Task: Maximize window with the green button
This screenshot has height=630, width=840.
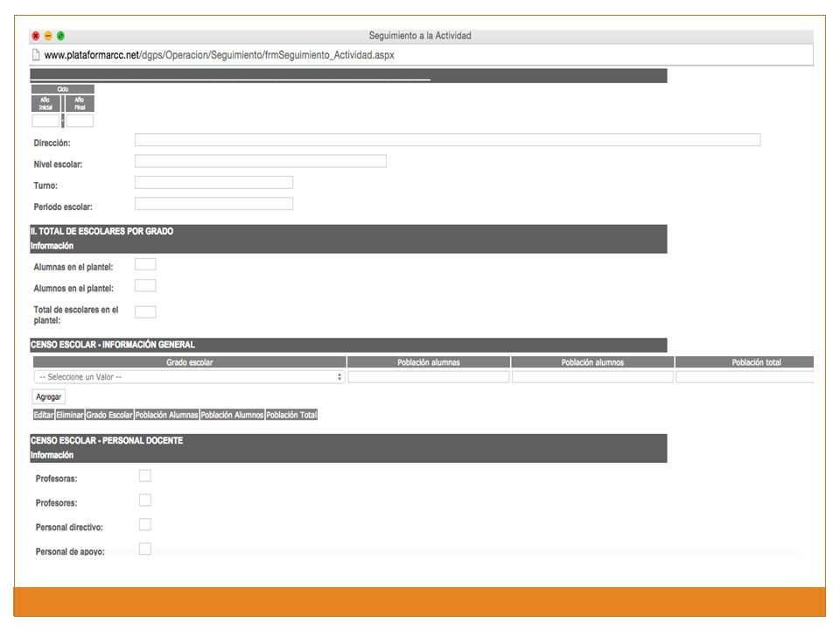Action: point(61,36)
